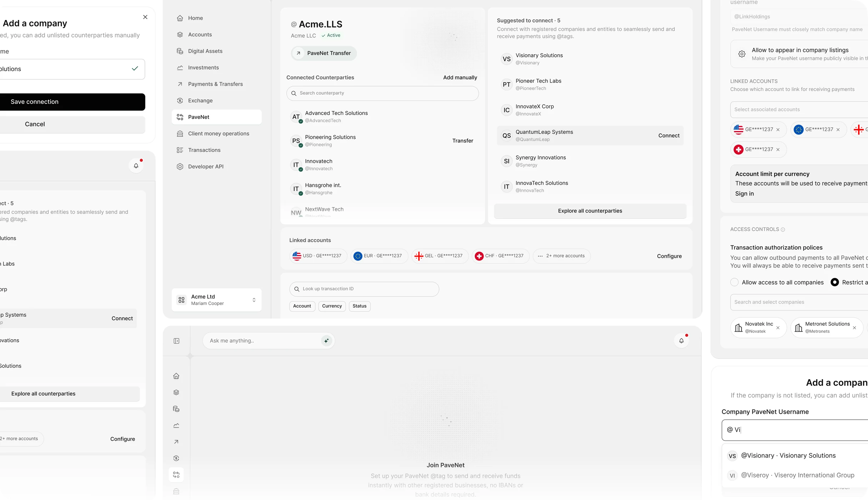Open the Currency filter dropdown
868x500 pixels.
pyautogui.click(x=332, y=306)
